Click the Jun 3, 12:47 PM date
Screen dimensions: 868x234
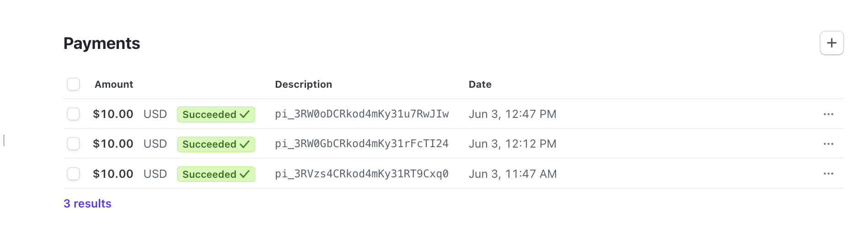coord(512,114)
